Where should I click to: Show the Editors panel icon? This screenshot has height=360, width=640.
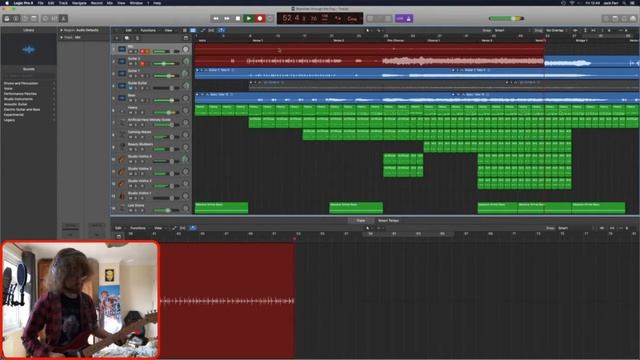tap(63, 18)
